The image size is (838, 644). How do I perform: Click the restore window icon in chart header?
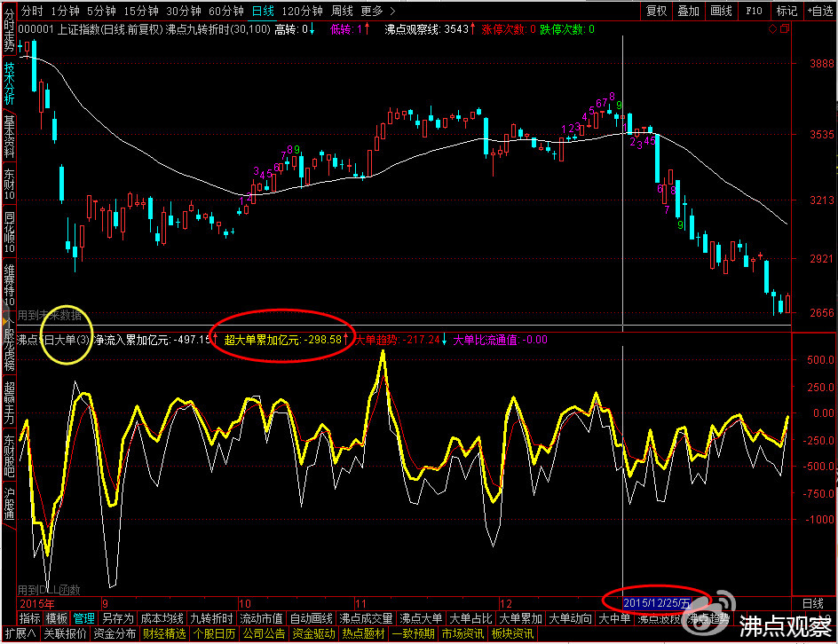784,29
